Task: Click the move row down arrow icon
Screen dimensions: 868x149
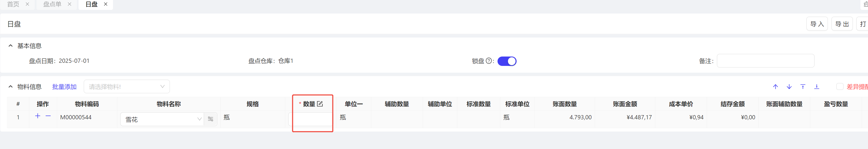Action: coord(789,87)
